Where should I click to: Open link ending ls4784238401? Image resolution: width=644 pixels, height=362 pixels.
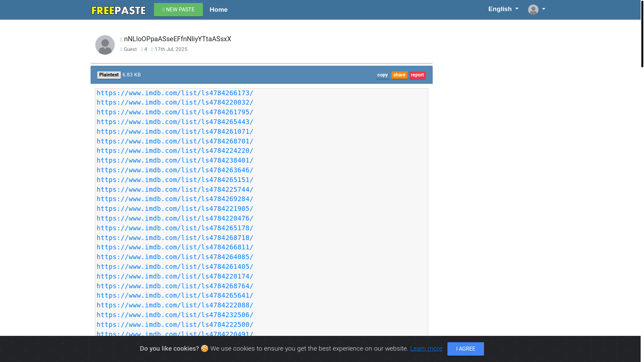pyautogui.click(x=175, y=161)
